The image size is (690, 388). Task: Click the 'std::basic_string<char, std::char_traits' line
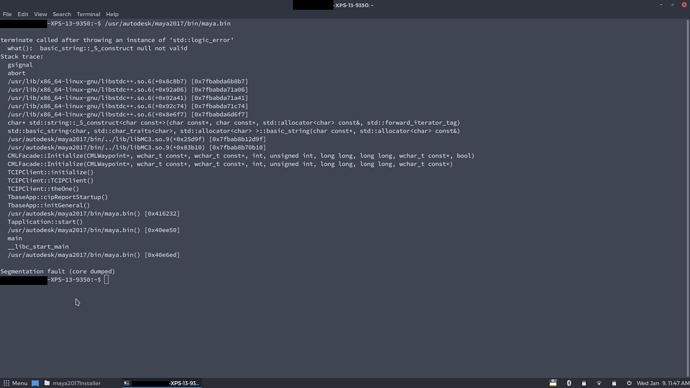(234, 131)
